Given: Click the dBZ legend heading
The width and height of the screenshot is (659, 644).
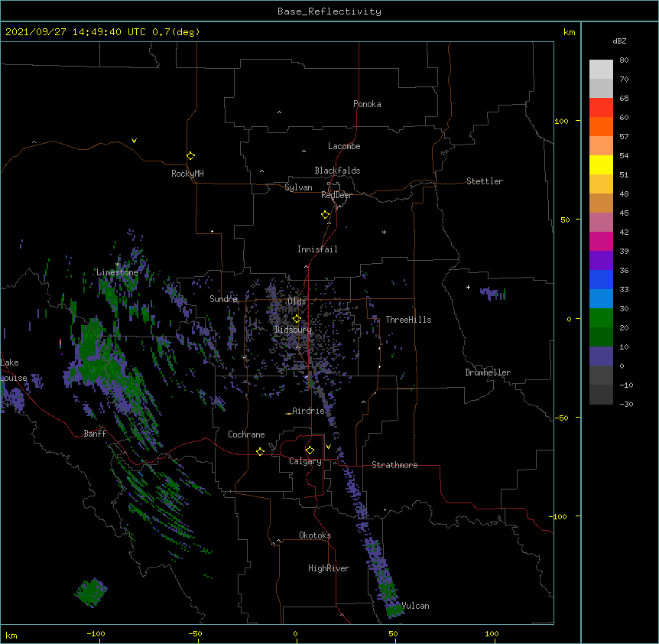Looking at the screenshot, I should 619,41.
